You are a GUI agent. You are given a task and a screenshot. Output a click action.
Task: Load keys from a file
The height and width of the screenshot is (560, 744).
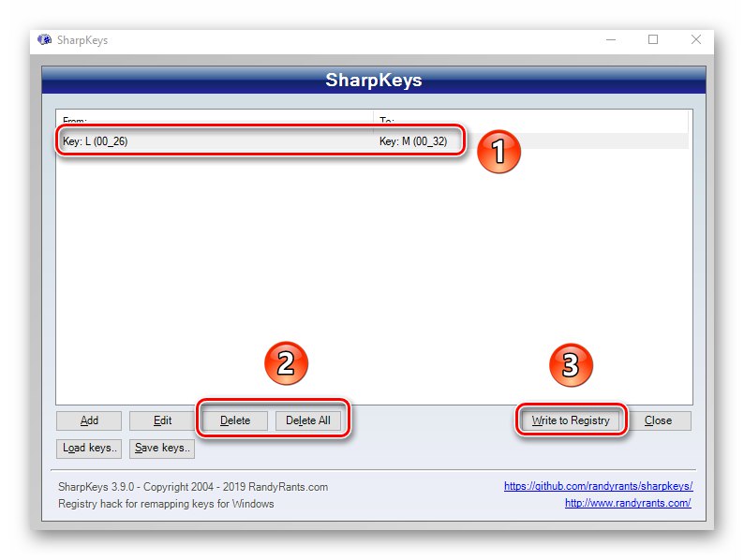pyautogui.click(x=89, y=449)
